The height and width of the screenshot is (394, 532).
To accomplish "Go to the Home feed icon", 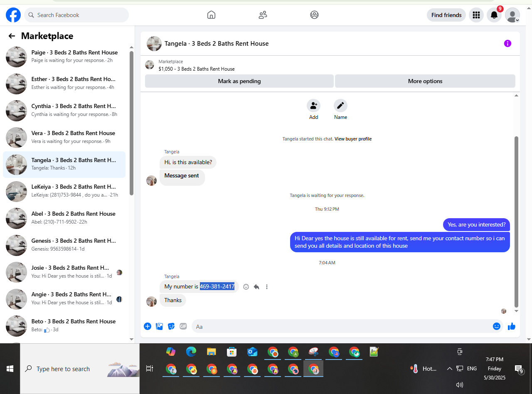I will point(211,15).
